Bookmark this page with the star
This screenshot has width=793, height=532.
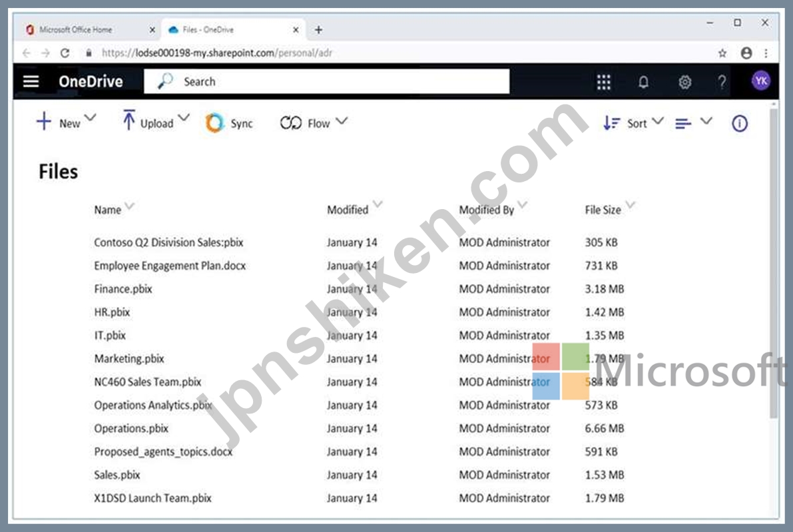(722, 53)
